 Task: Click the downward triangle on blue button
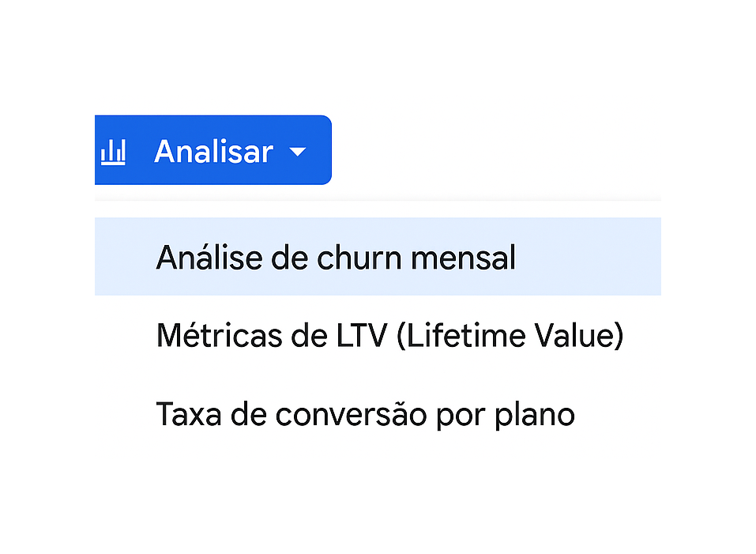(298, 153)
